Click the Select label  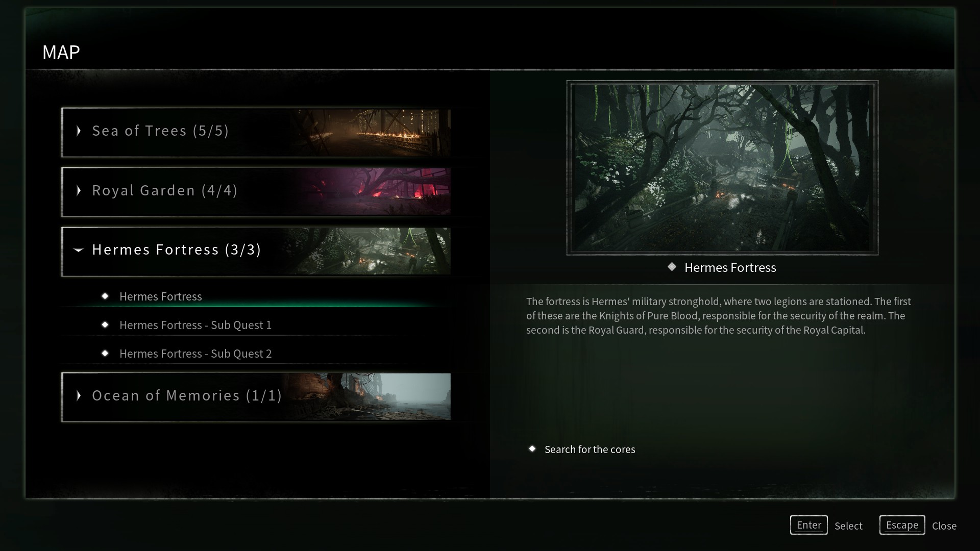pos(848,526)
